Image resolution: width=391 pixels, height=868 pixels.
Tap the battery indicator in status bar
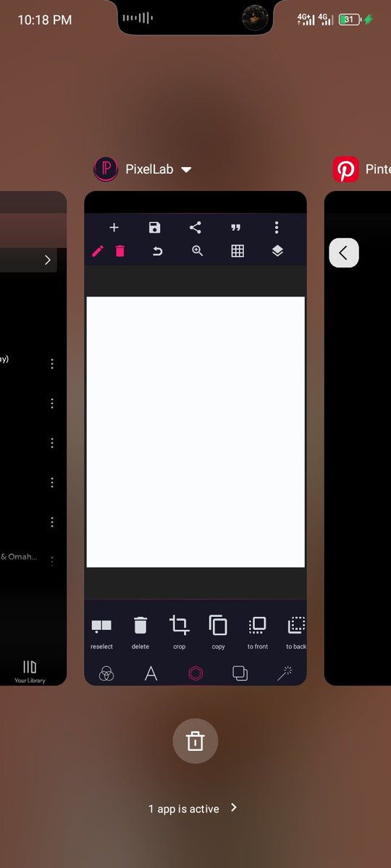point(351,20)
